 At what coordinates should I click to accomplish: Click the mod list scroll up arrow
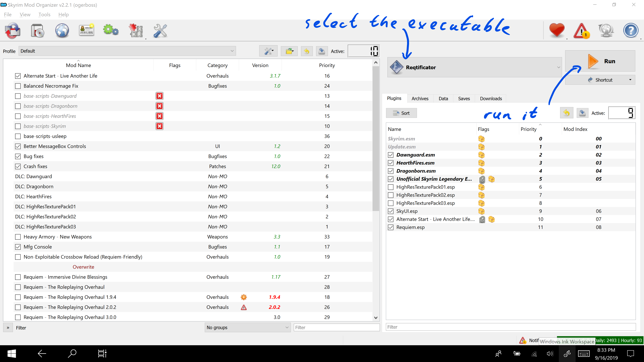click(x=375, y=62)
